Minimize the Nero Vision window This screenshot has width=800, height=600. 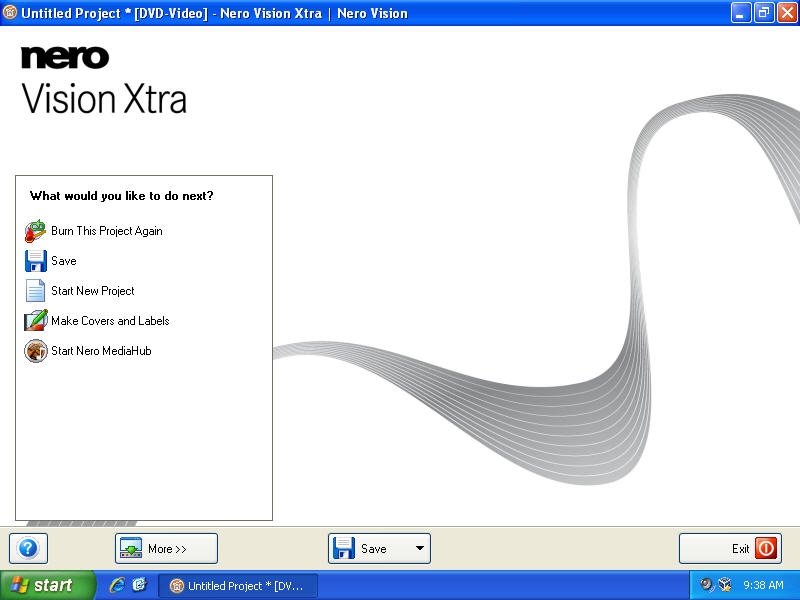pyautogui.click(x=741, y=13)
